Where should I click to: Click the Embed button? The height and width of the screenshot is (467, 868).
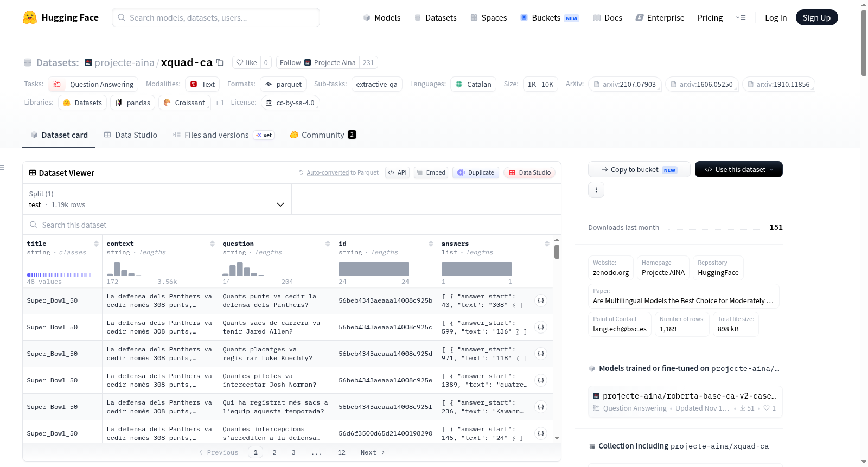[x=431, y=172]
